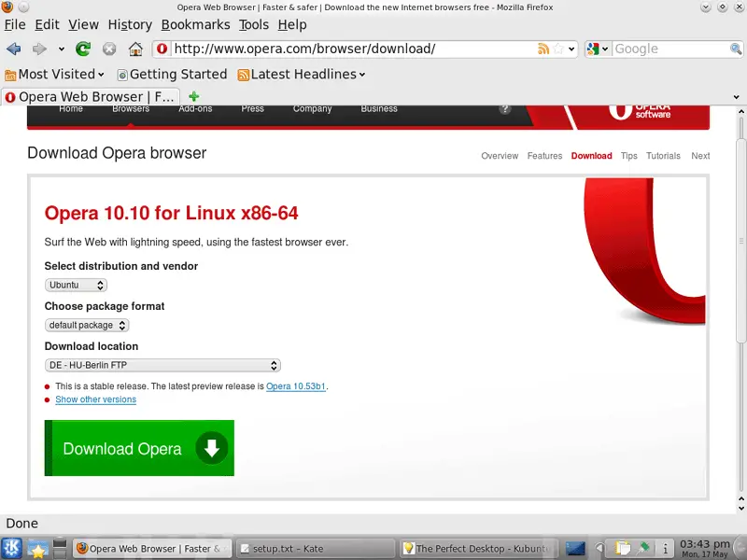
Task: Open a new tab with the green plus
Action: pyautogui.click(x=194, y=97)
